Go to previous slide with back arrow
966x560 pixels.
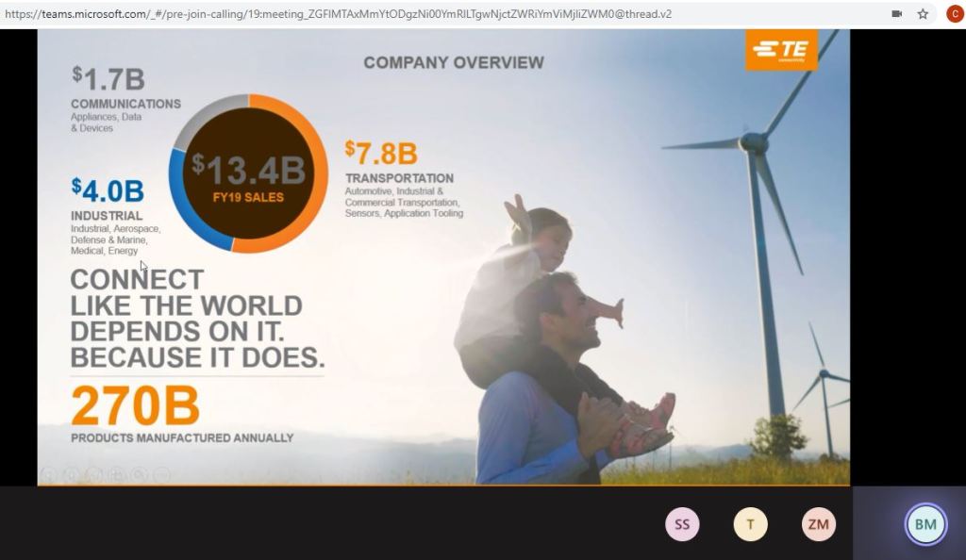click(48, 475)
